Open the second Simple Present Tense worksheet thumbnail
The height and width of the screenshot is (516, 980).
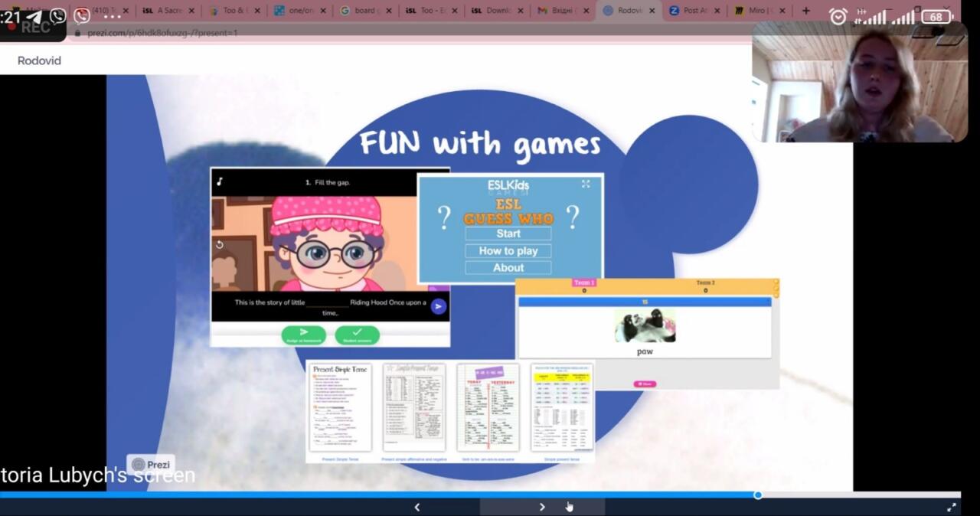[x=414, y=407]
